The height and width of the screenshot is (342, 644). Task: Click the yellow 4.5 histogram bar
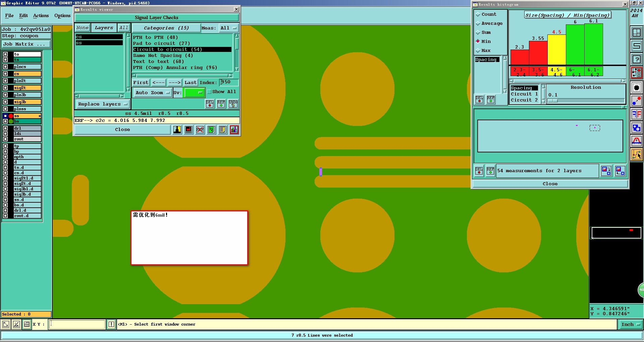point(556,50)
